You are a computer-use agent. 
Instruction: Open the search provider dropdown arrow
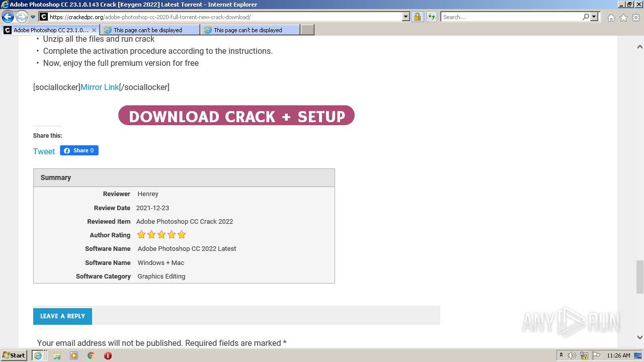pyautogui.click(x=594, y=17)
